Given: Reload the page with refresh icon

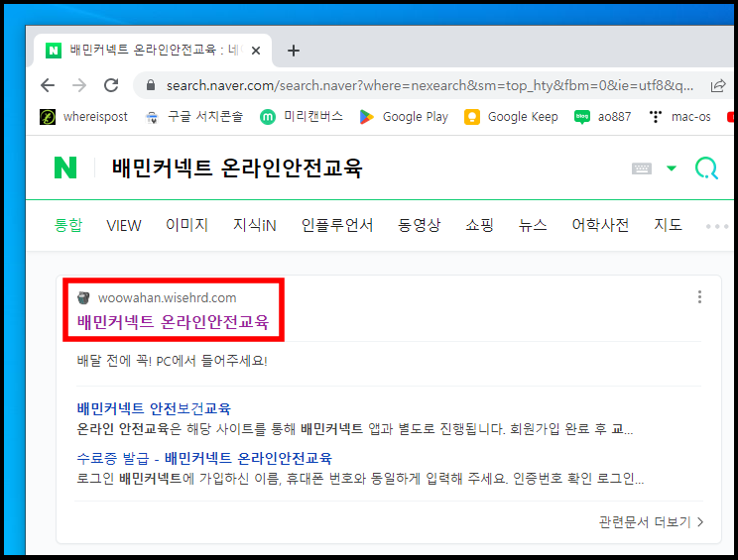Looking at the screenshot, I should [x=111, y=85].
